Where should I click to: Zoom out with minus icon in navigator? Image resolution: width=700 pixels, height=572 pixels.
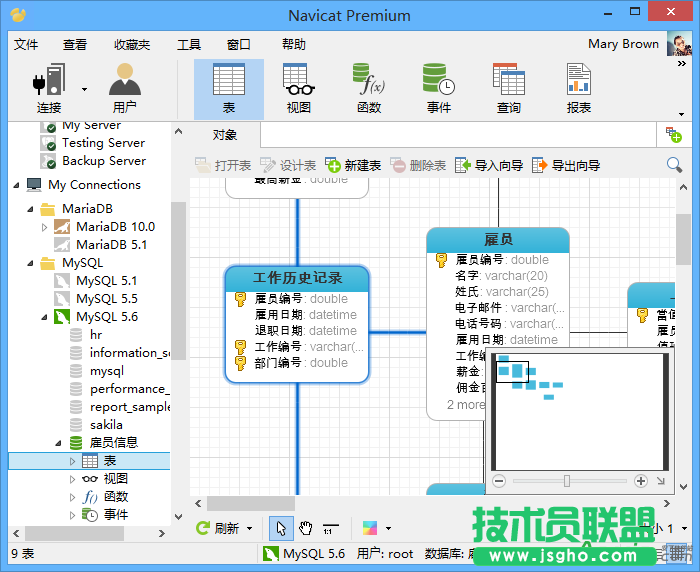[x=499, y=481]
